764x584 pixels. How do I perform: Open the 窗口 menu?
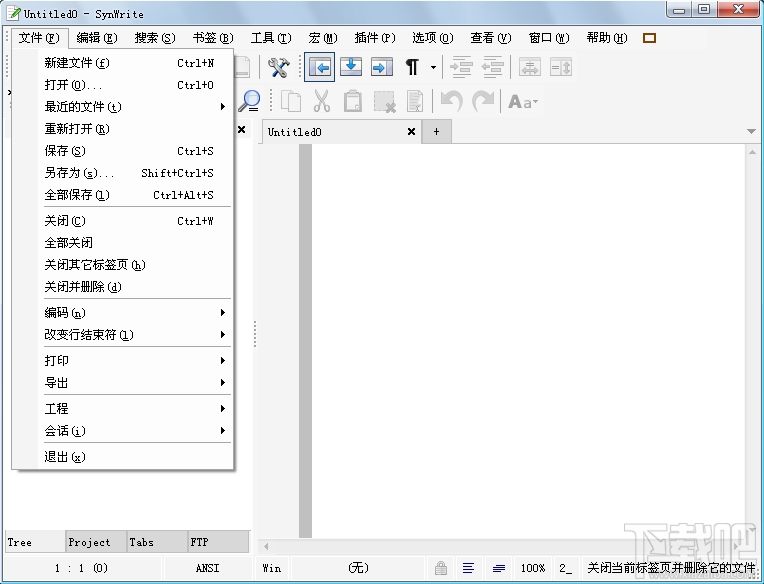click(x=549, y=38)
